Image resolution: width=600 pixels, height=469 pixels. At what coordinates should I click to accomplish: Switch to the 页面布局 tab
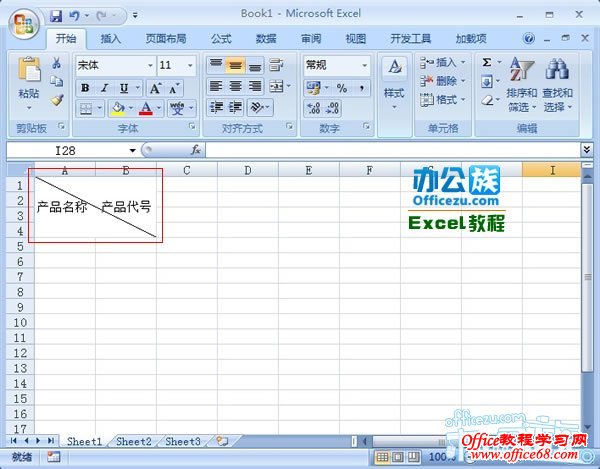point(165,39)
